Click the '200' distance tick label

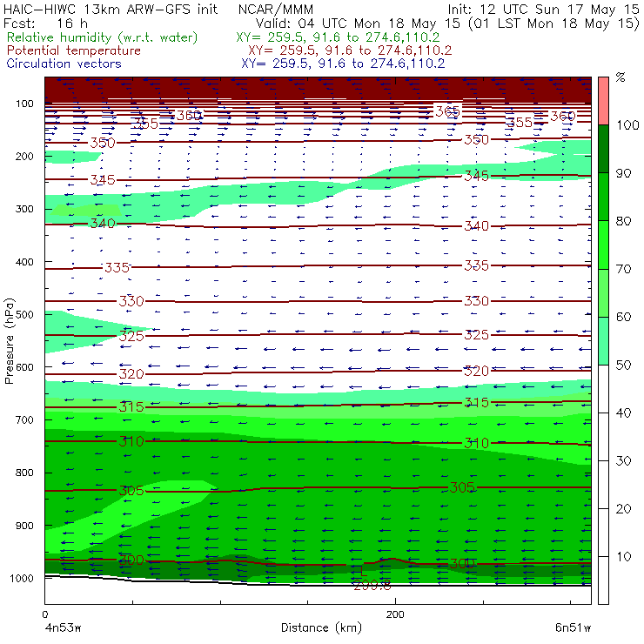395,614
